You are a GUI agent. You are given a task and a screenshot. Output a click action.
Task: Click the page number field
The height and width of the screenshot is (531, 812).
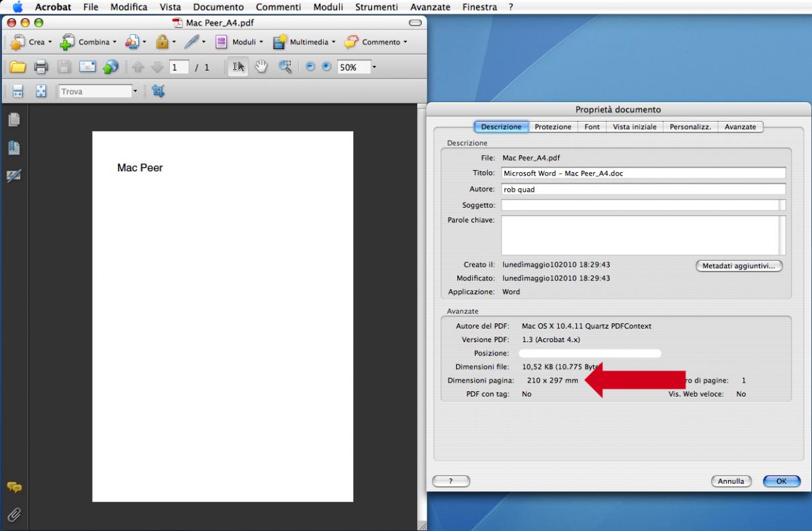(179, 67)
